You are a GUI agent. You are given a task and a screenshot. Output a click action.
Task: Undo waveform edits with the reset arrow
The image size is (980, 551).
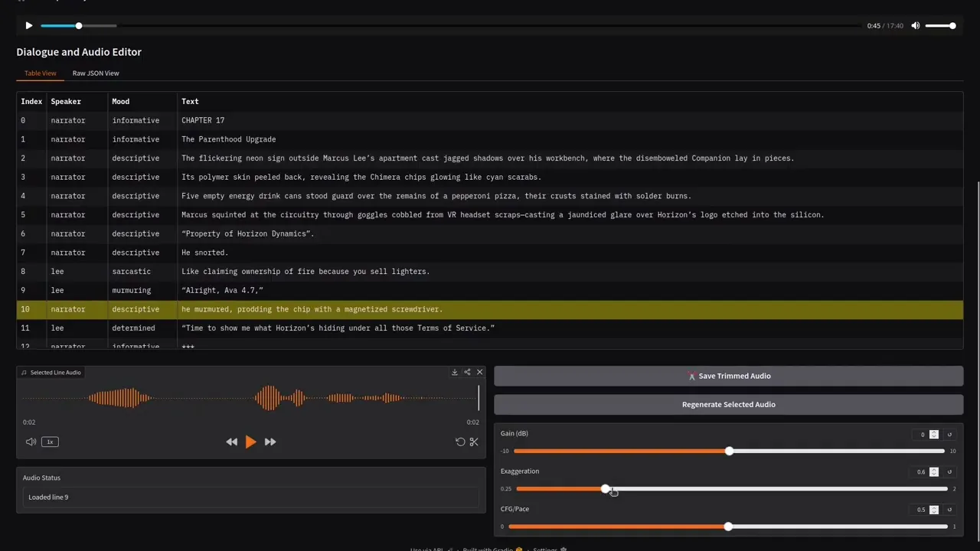pyautogui.click(x=460, y=442)
